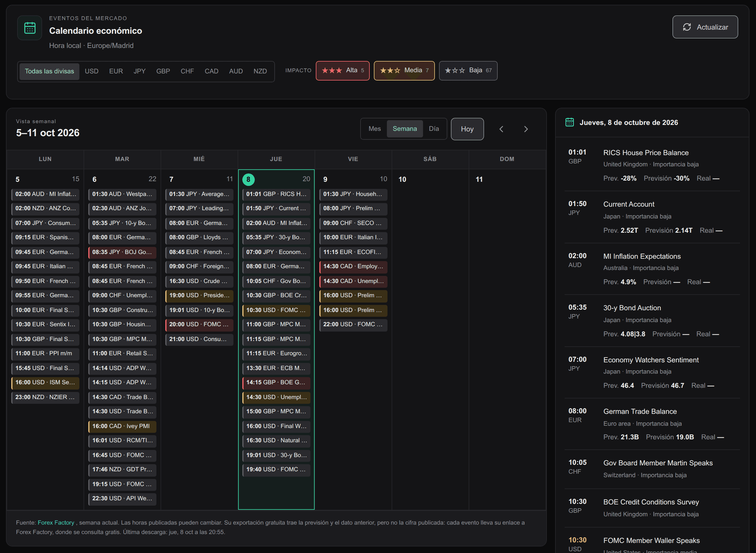Open the 14:30 CAD Unempl… event
Viewport: 756px width, 553px height.
click(x=353, y=282)
